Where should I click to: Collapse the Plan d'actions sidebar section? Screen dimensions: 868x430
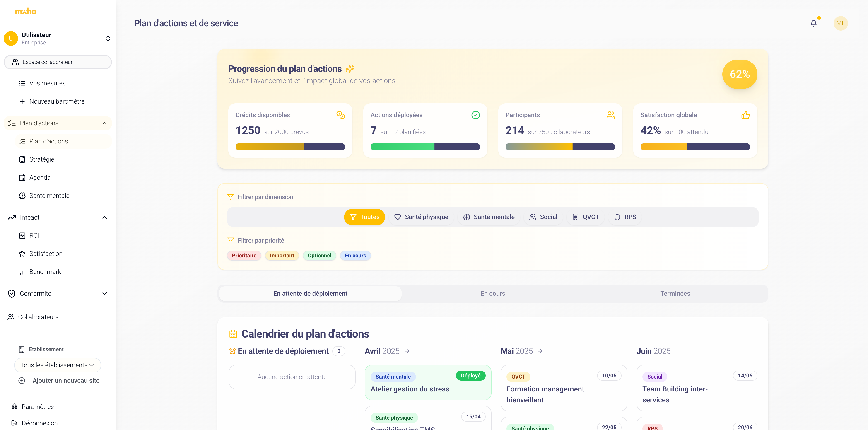[104, 123]
